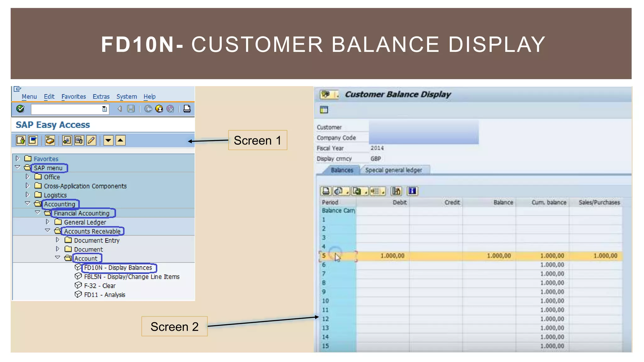Click the SAP menu icon
This screenshot has height=362, width=644.
[x=33, y=140]
